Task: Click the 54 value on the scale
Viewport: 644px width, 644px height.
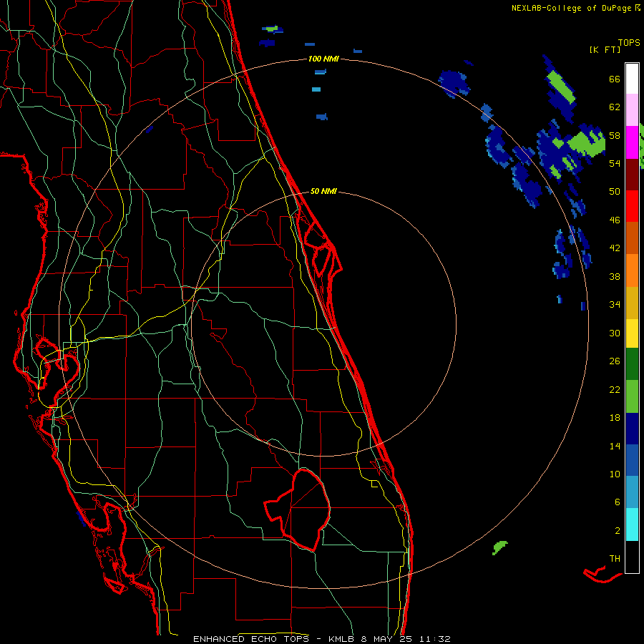Action: (x=615, y=163)
